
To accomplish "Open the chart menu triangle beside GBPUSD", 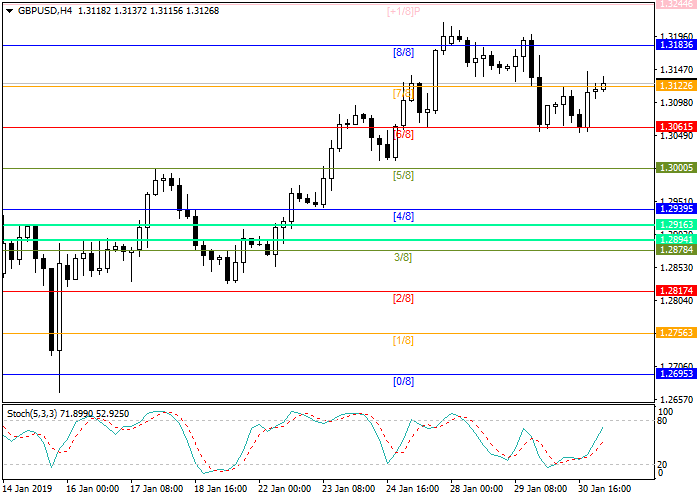I will (7, 11).
